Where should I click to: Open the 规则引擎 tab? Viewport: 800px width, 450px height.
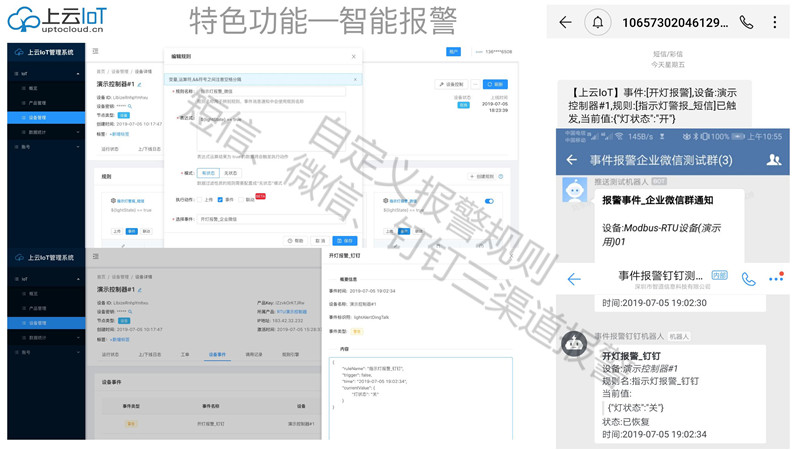click(290, 354)
